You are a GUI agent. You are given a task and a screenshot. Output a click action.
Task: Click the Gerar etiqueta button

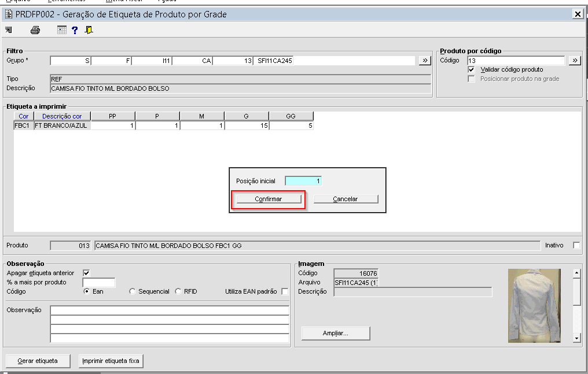pos(38,361)
